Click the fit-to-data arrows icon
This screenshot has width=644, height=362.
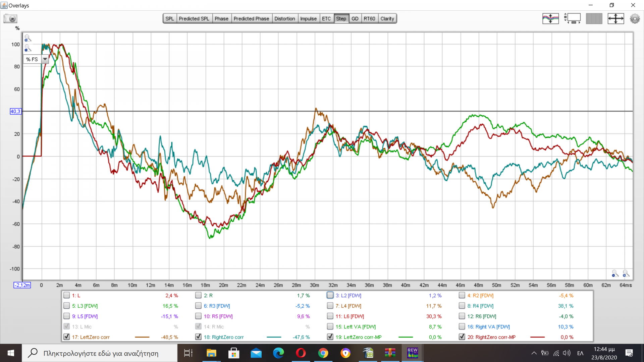tap(616, 18)
